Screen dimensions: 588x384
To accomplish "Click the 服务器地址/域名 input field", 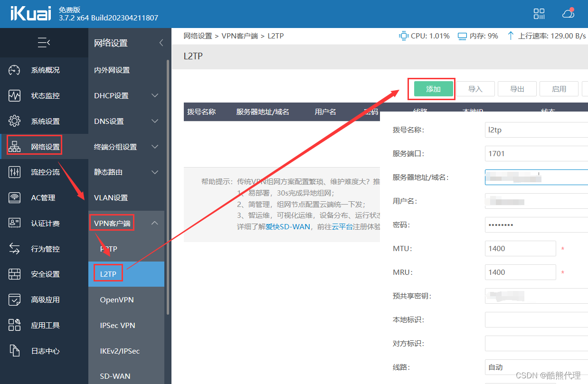I will tap(536, 177).
